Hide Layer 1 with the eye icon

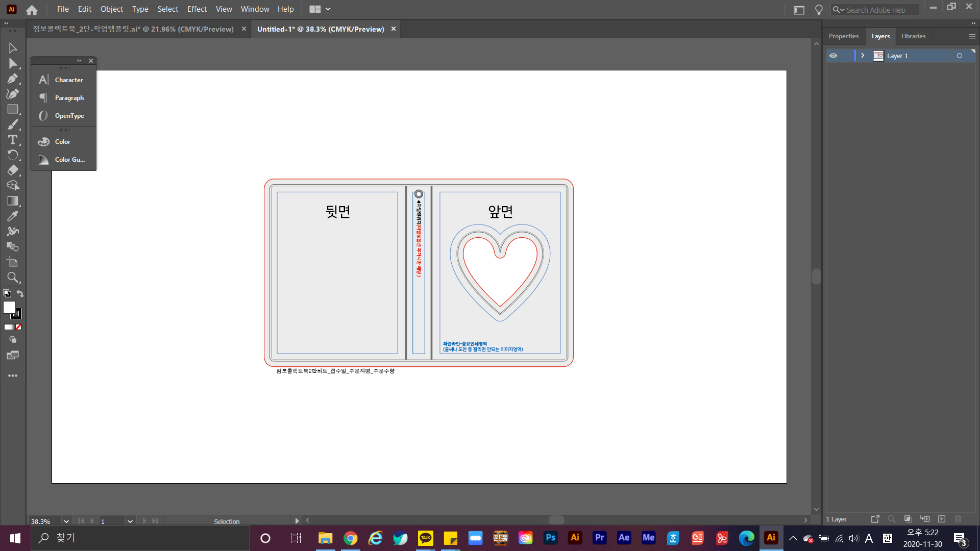pyautogui.click(x=833, y=56)
